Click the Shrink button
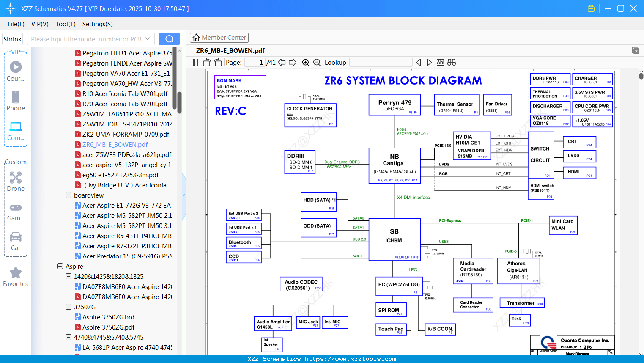The height and width of the screenshot is (363, 644). pos(13,39)
